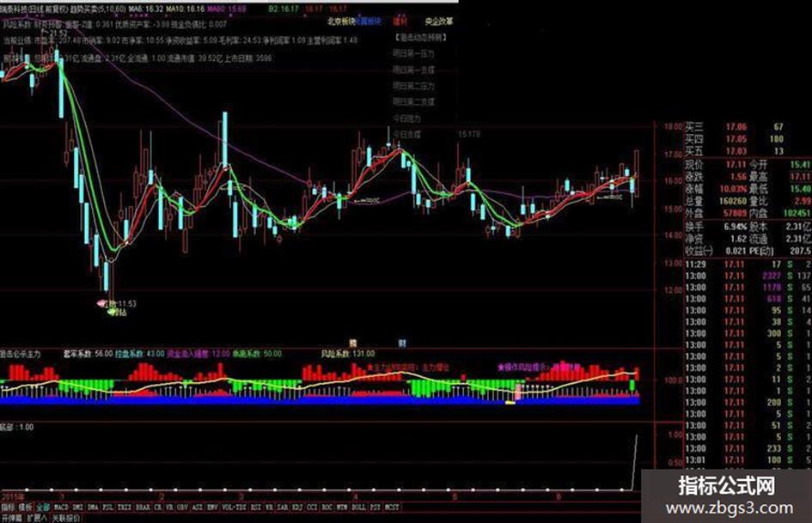Open the SAR indicator tab
The image size is (812, 523).
(x=282, y=508)
